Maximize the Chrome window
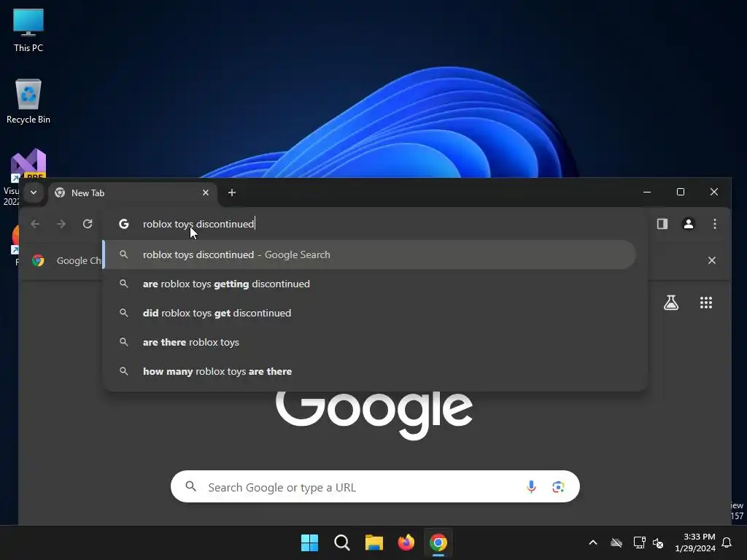 [681, 192]
